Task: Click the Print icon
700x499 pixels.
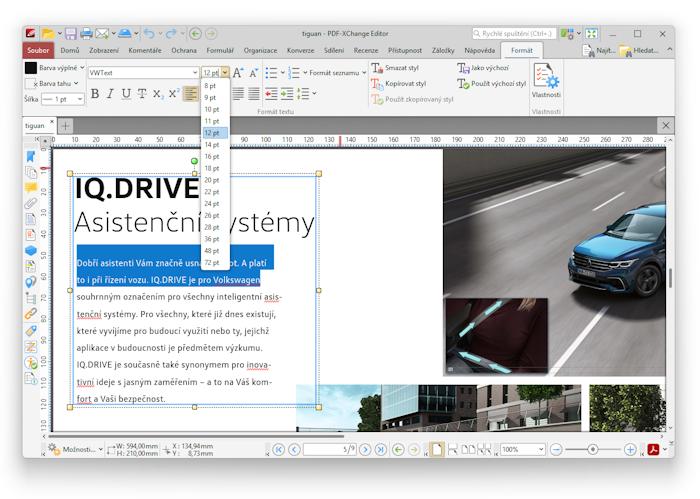Action: [86, 33]
